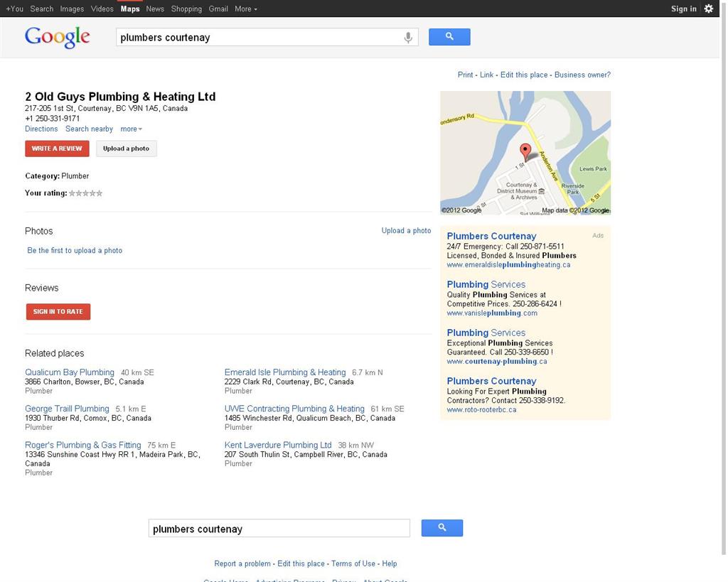Open the +You tab
The width and height of the screenshot is (728, 582).
point(14,9)
